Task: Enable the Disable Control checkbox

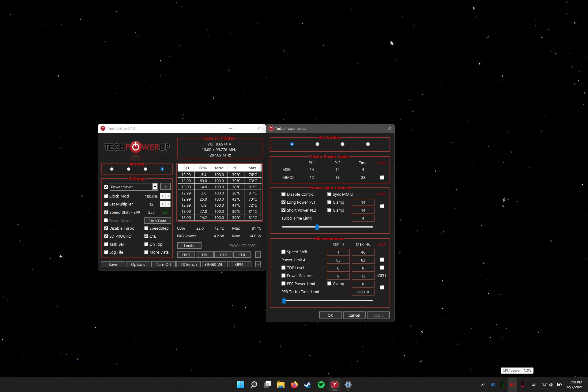Action: (284, 194)
